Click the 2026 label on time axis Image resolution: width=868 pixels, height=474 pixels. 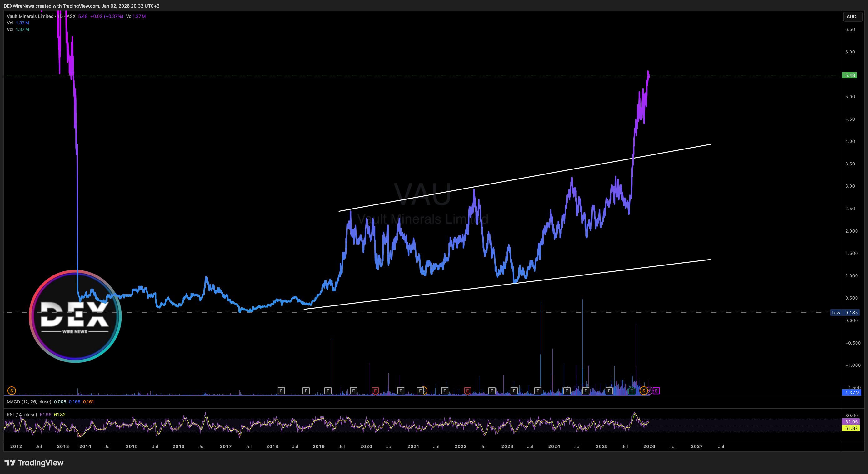point(649,446)
